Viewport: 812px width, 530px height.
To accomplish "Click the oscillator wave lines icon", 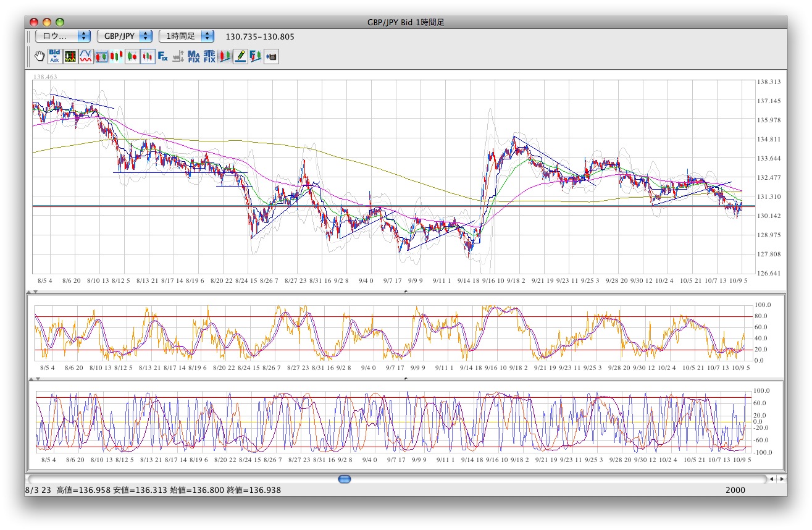I will pyautogui.click(x=86, y=57).
